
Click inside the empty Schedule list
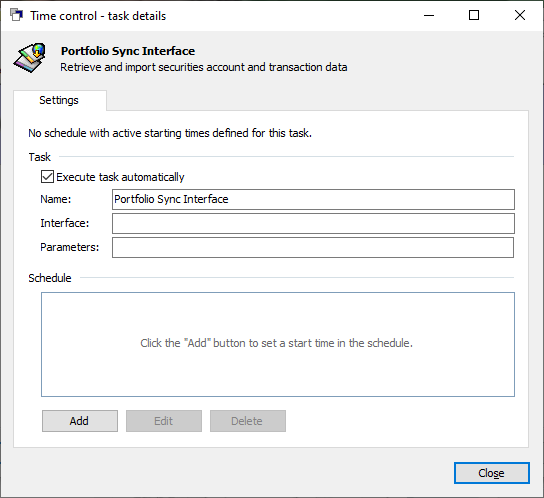point(278,344)
